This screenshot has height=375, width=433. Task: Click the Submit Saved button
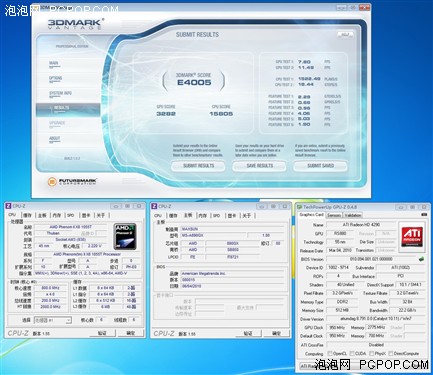(320, 166)
